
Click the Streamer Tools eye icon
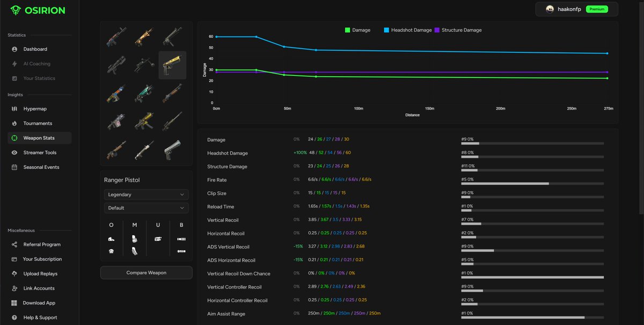click(14, 153)
